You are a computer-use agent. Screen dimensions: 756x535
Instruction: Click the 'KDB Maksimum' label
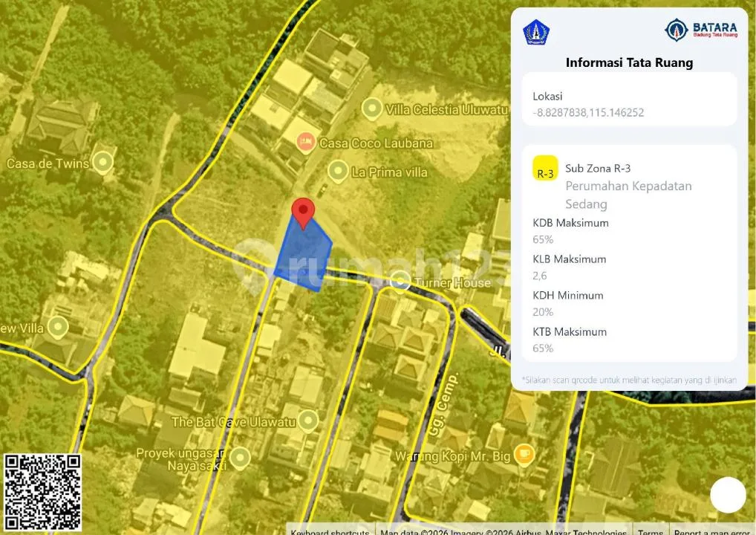point(571,223)
